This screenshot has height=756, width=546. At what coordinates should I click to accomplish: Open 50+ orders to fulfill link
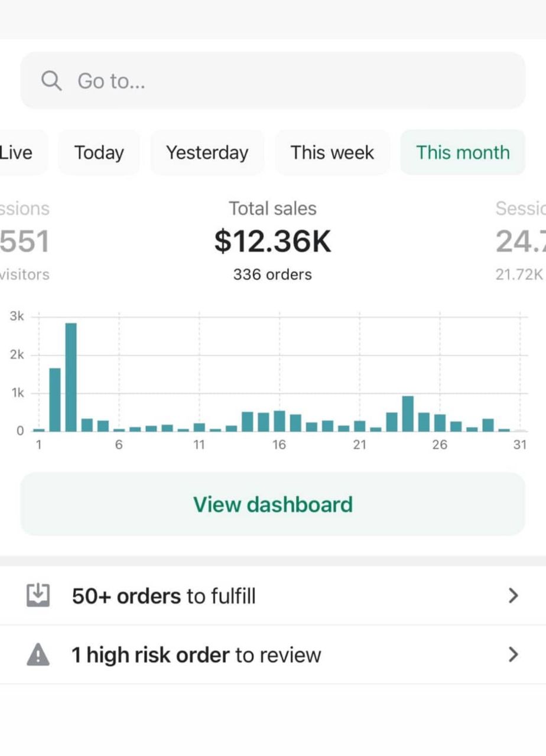[164, 596]
